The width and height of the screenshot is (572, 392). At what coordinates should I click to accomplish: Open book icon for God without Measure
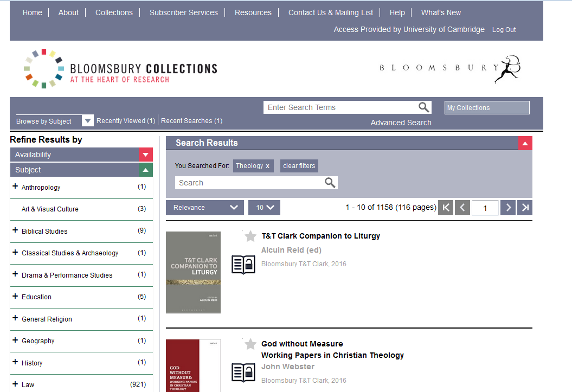[243, 372]
